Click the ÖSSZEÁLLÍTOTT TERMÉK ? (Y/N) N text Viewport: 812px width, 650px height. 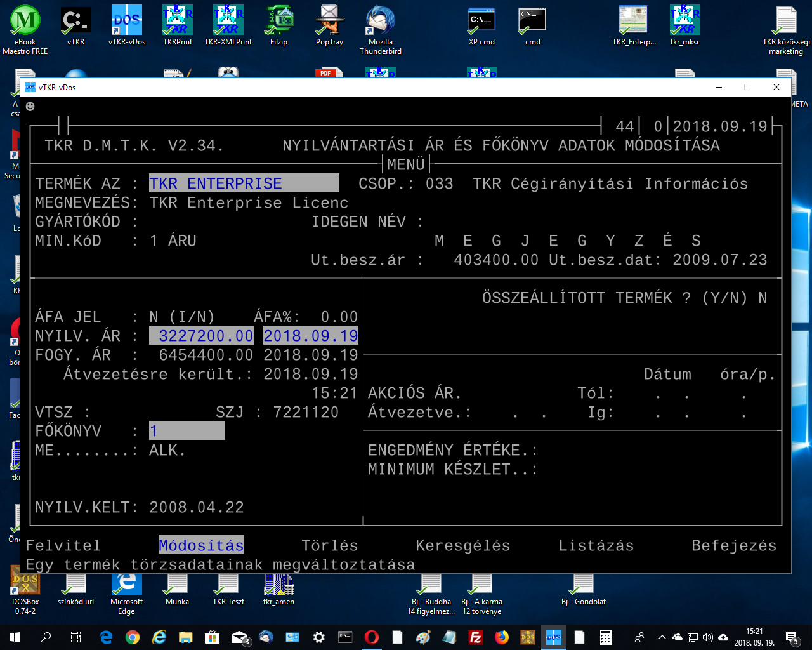coord(625,298)
